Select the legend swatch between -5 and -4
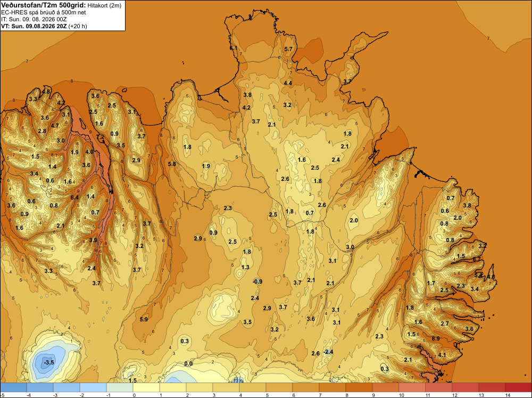Image resolution: width=532 pixels, height=398 pixels. (13, 387)
